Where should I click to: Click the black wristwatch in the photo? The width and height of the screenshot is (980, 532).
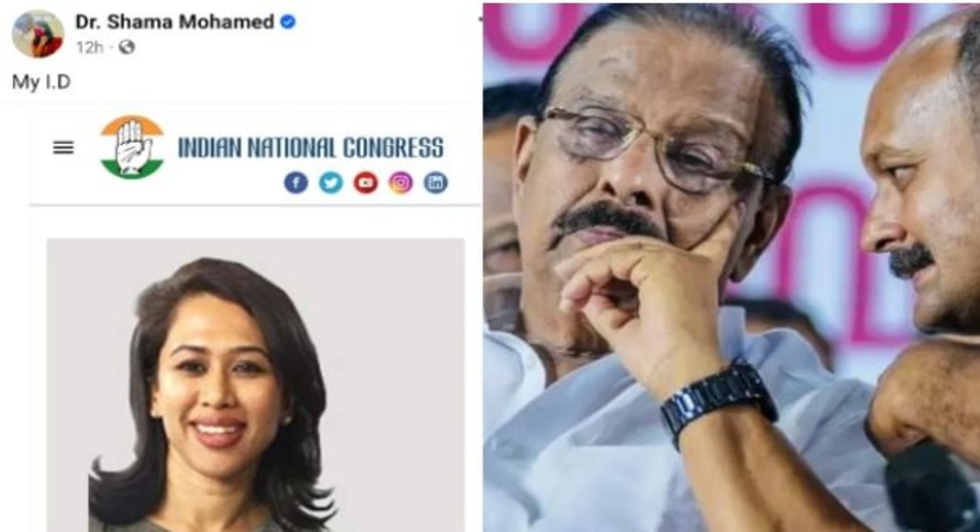coord(718,402)
